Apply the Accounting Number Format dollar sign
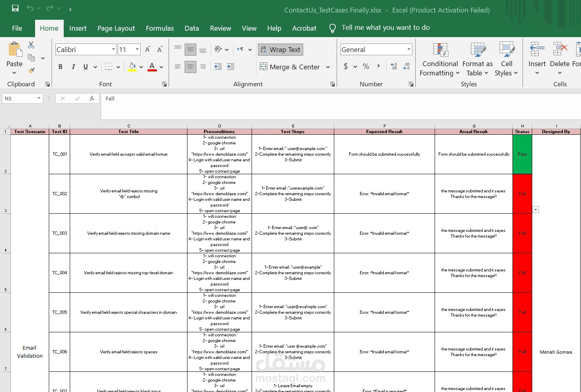 tap(346, 67)
